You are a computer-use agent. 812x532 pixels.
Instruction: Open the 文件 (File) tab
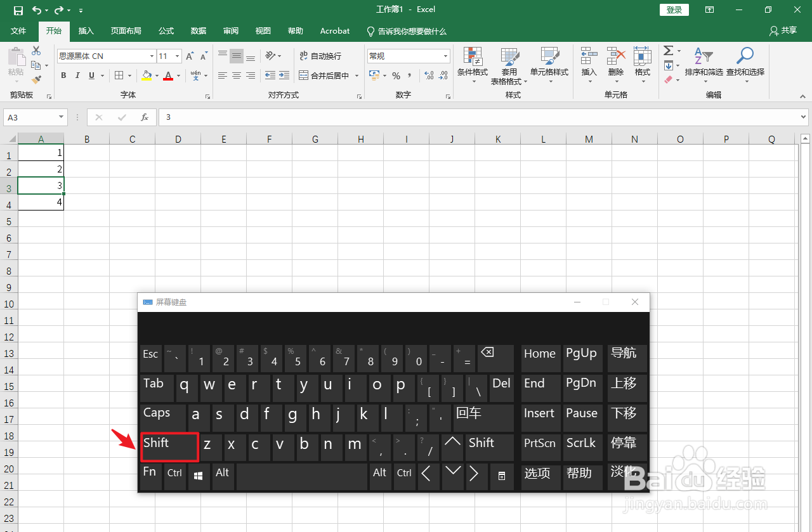18,31
